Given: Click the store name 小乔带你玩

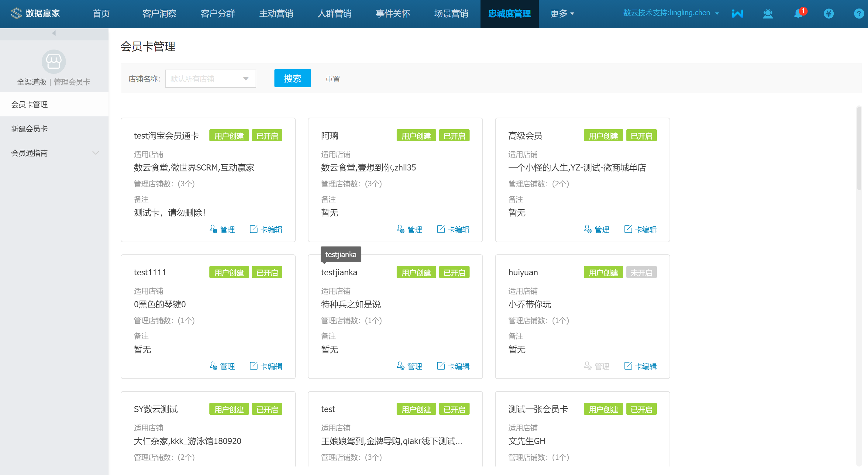Looking at the screenshot, I should (530, 304).
